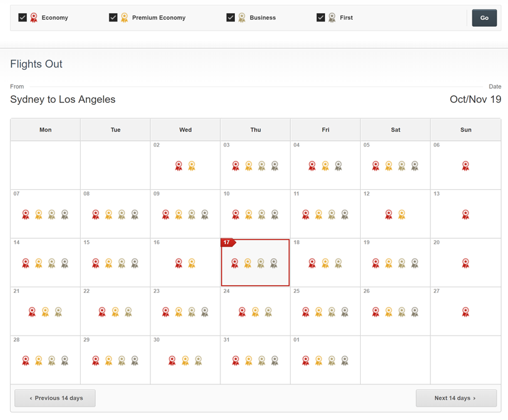Select the Business ribbon on day 30

coord(198,360)
